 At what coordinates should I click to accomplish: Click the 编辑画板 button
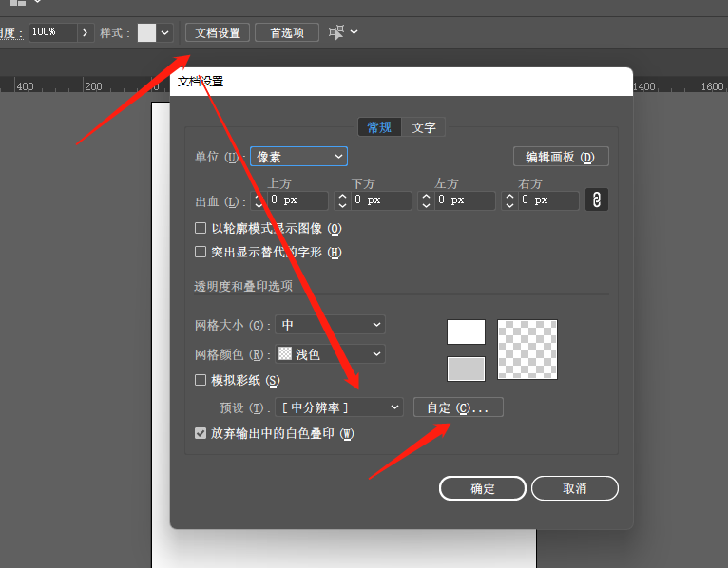coord(561,157)
